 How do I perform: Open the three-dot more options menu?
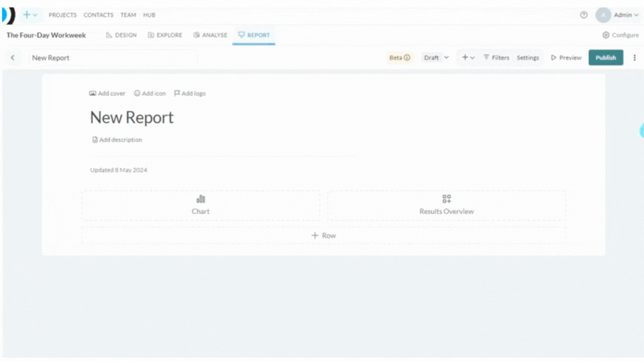tap(634, 58)
